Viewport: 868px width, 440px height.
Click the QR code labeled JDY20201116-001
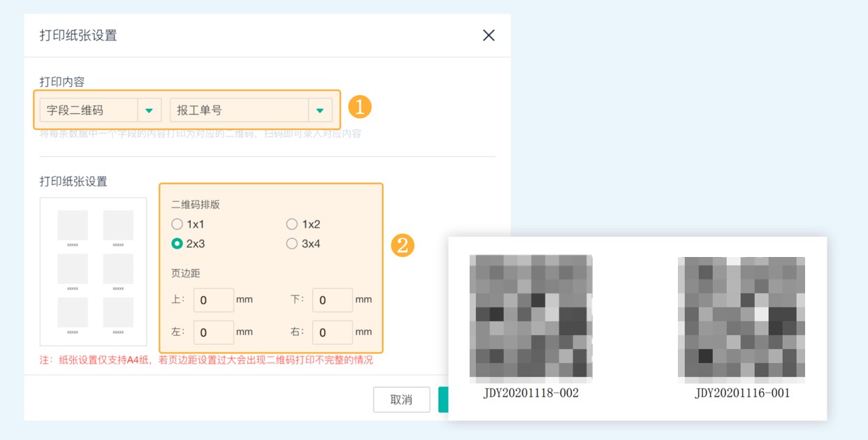(x=741, y=319)
